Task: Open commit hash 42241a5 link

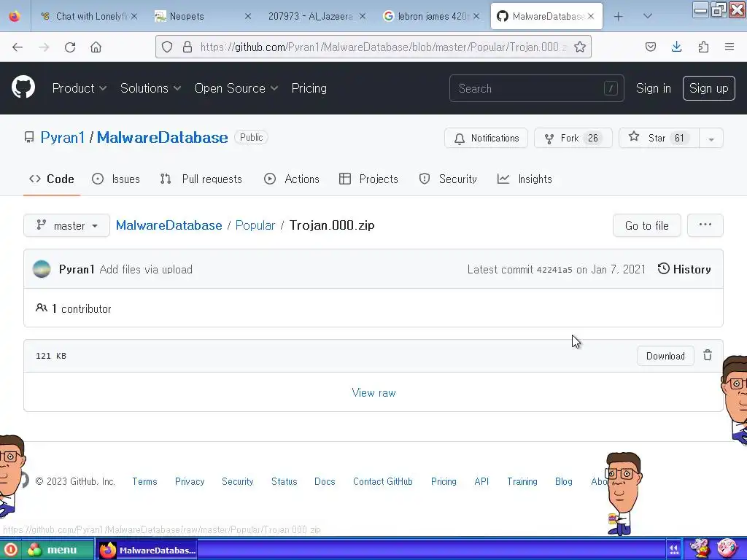Action: point(554,270)
